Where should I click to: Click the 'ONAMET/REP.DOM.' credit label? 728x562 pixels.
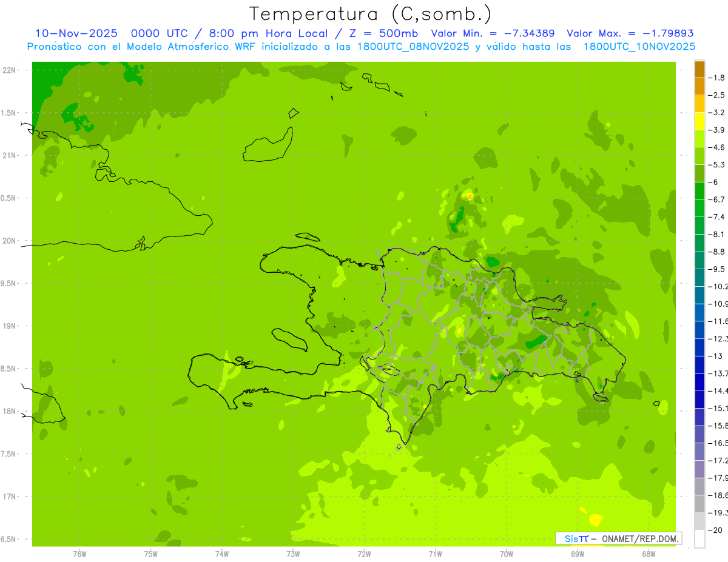point(641,538)
